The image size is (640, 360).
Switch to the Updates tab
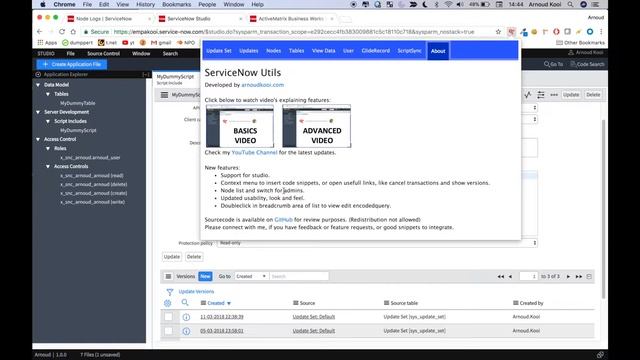(x=249, y=51)
